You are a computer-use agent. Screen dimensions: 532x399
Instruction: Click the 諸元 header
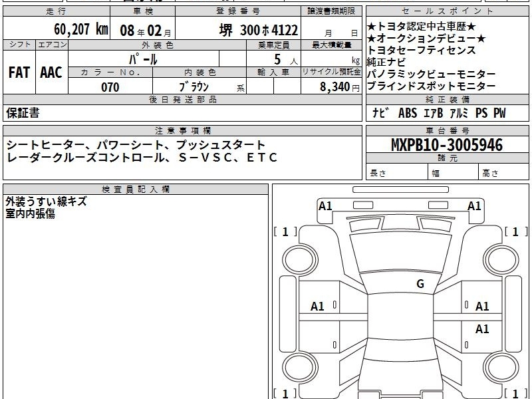click(447, 158)
